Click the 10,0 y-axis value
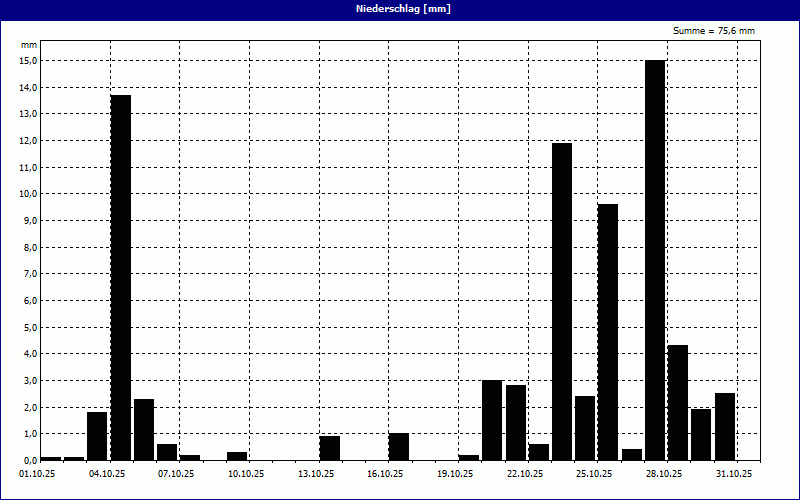The image size is (800, 500). 27,194
